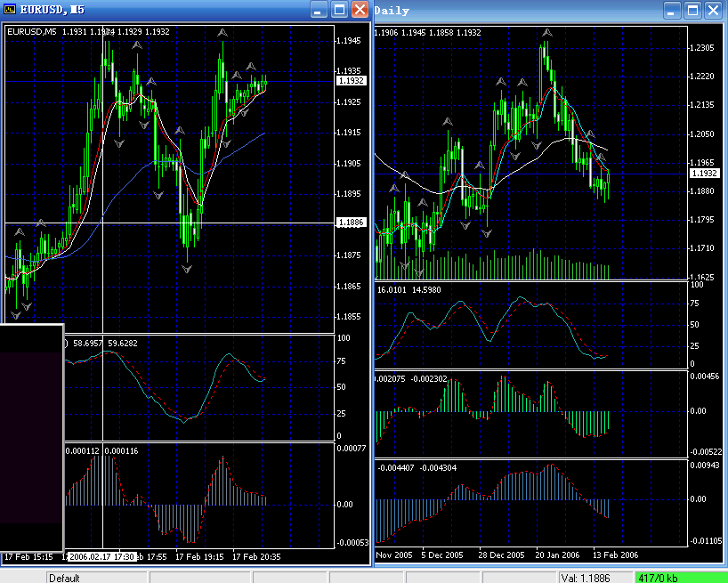Click the 1.1886 crosshair price label in M5 chart
The height and width of the screenshot is (583, 728).
click(x=352, y=223)
